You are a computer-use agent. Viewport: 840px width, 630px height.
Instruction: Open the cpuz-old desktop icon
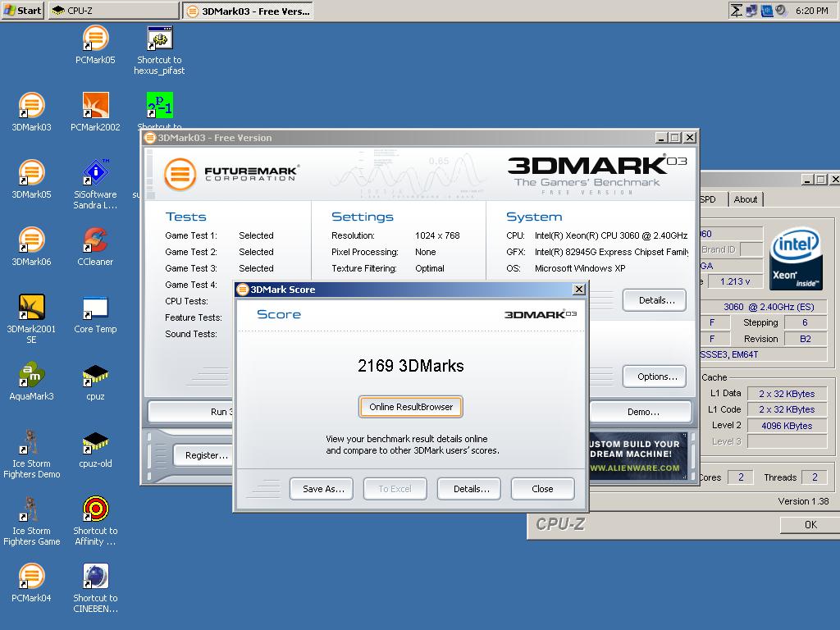pyautogui.click(x=95, y=449)
